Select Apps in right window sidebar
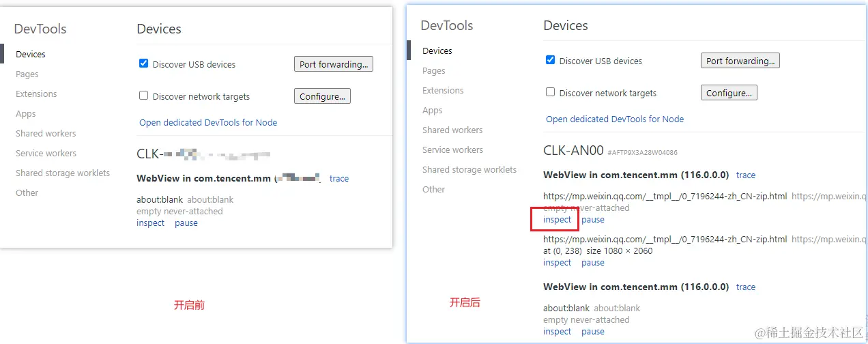The image size is (868, 344). click(433, 110)
